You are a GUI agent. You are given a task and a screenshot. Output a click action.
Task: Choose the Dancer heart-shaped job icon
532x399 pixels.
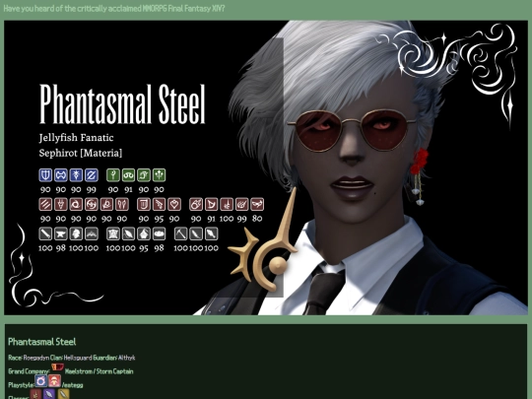[174, 205]
